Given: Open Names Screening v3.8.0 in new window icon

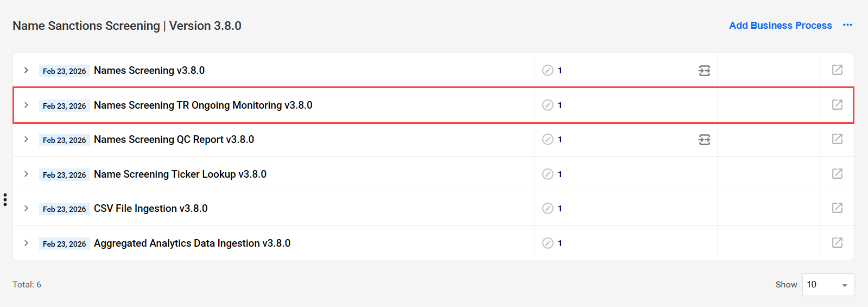Looking at the screenshot, I should pyautogui.click(x=837, y=70).
